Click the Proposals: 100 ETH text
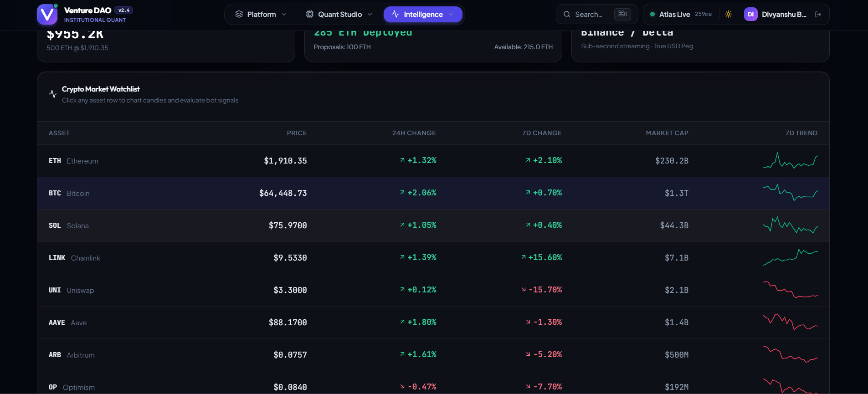868x394 pixels. point(342,47)
